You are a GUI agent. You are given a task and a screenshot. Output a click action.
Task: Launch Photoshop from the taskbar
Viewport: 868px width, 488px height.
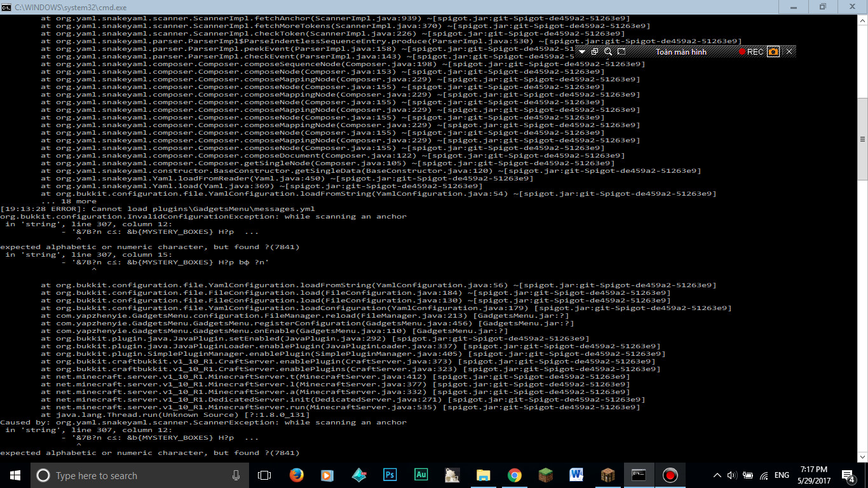tap(390, 475)
